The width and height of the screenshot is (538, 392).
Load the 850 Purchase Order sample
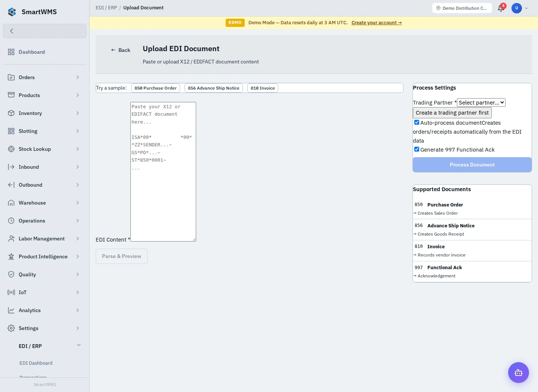(x=155, y=88)
